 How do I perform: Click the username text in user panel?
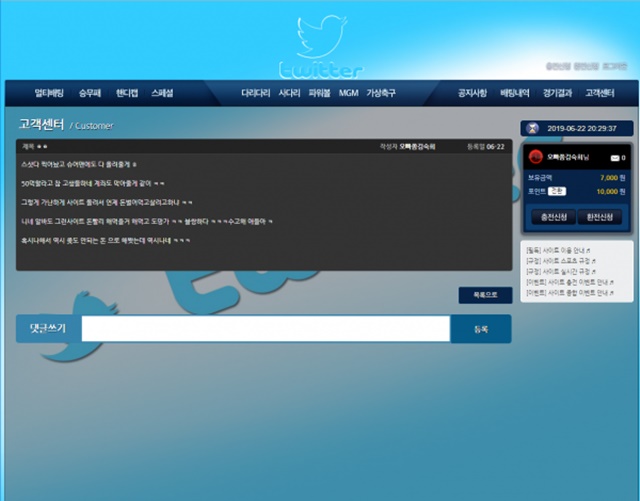pos(568,157)
